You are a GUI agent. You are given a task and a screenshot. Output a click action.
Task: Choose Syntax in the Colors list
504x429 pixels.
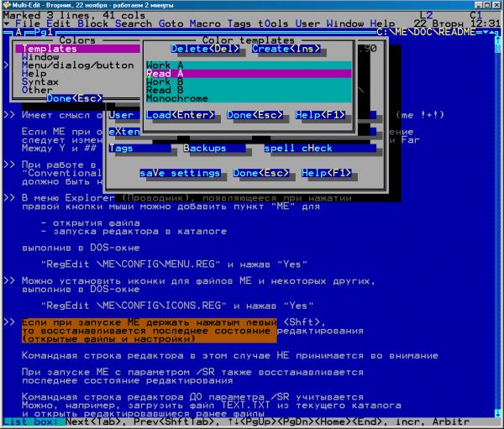pos(40,81)
